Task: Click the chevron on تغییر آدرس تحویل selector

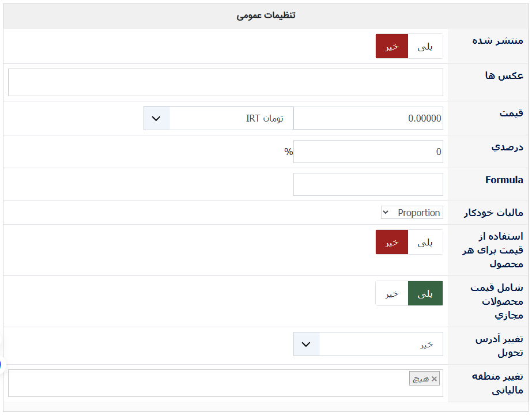Action: [307, 344]
